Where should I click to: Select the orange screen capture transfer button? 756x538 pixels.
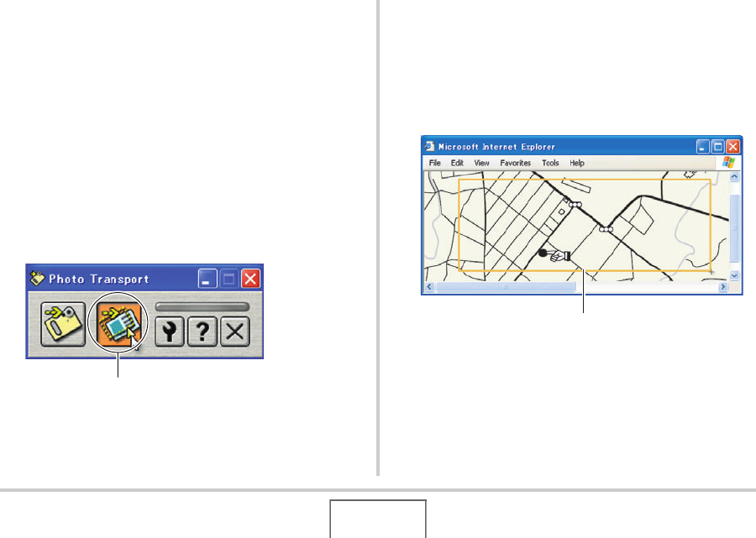(118, 323)
